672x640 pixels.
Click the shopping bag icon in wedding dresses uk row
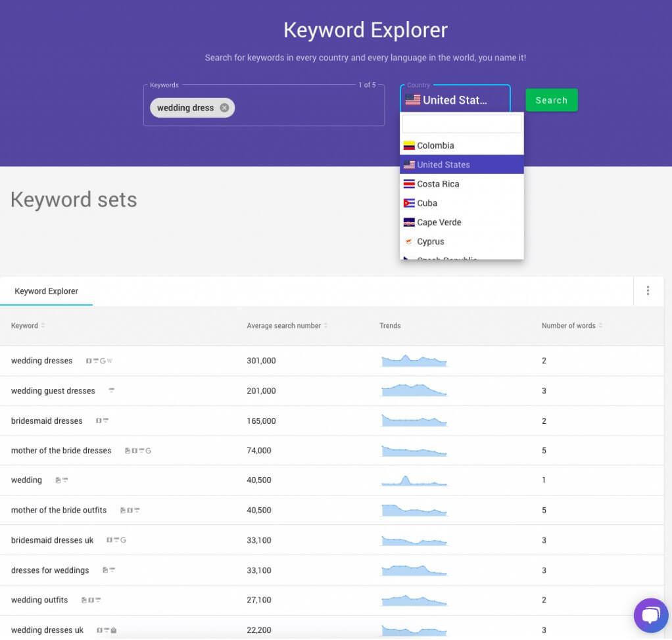[114, 630]
